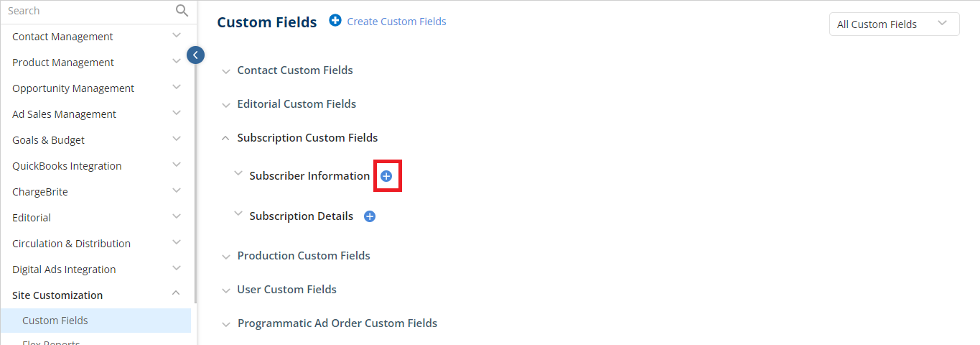Expand the Contact Management menu
980x345 pixels.
tap(95, 37)
